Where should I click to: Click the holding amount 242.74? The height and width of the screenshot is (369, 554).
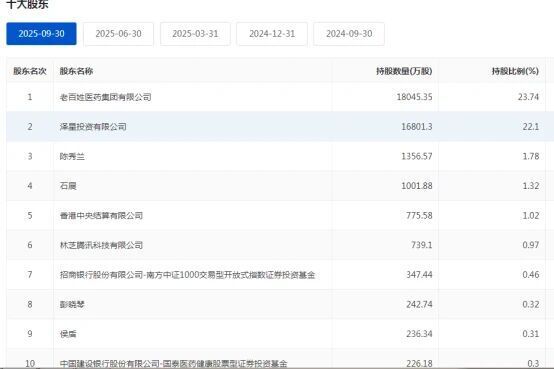(419, 304)
